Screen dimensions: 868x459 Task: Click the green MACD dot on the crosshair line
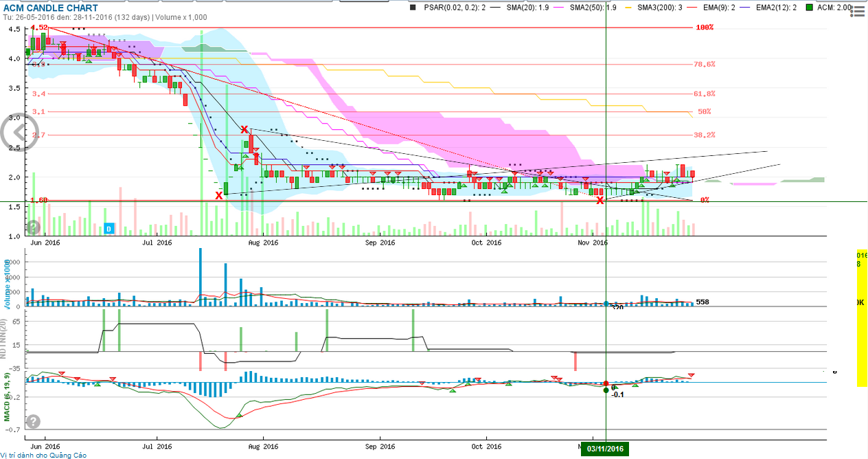click(x=606, y=390)
